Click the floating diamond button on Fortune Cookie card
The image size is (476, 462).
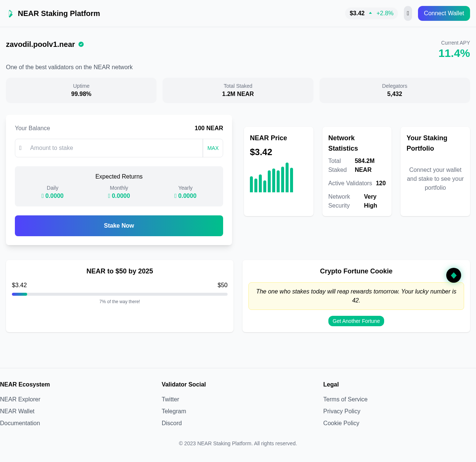tap(453, 275)
